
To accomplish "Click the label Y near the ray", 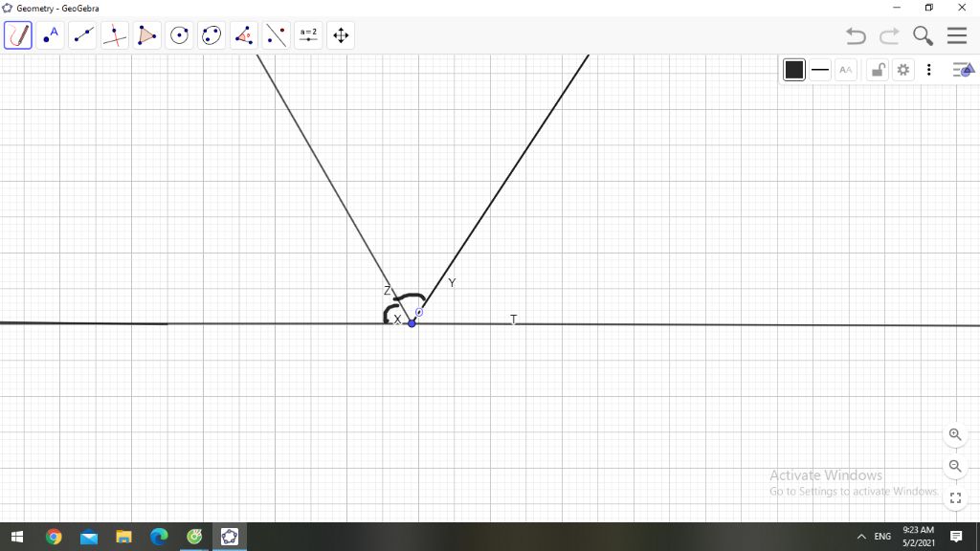I will point(452,283).
